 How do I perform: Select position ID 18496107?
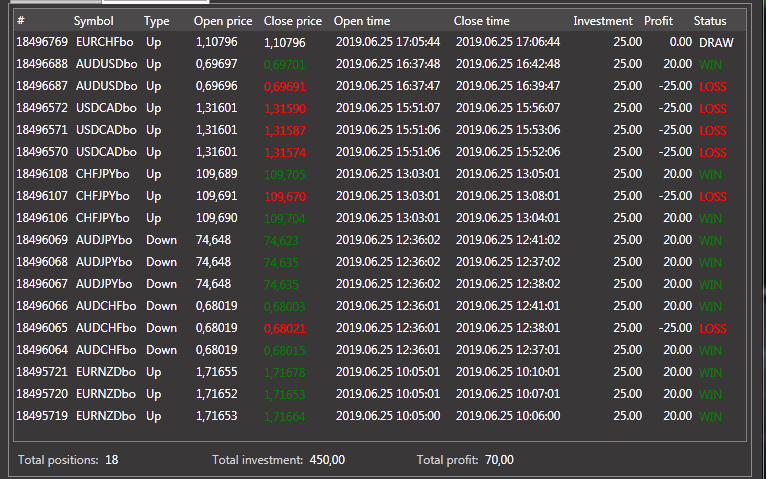click(42, 197)
